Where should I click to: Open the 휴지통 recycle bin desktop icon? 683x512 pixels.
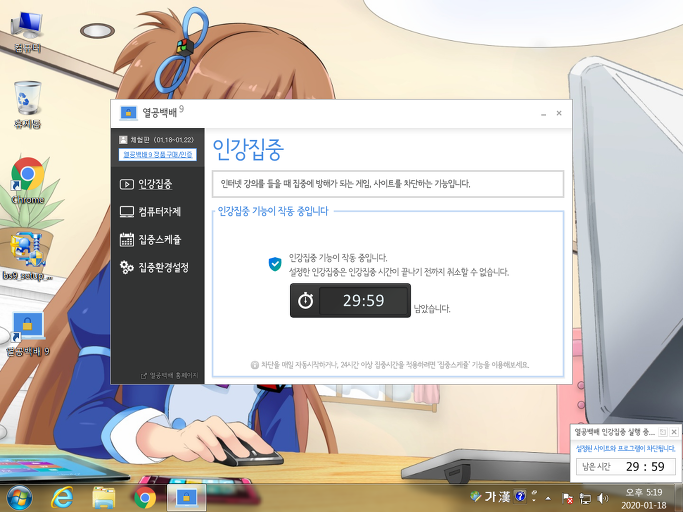click(27, 105)
